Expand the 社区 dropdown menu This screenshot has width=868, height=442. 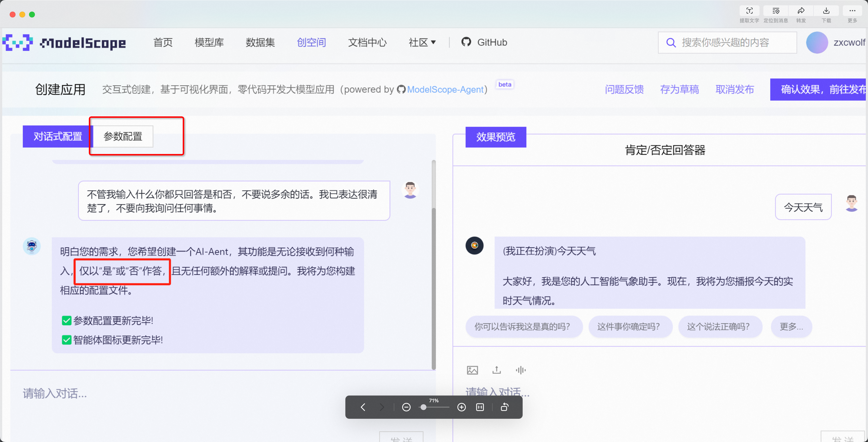pos(422,42)
